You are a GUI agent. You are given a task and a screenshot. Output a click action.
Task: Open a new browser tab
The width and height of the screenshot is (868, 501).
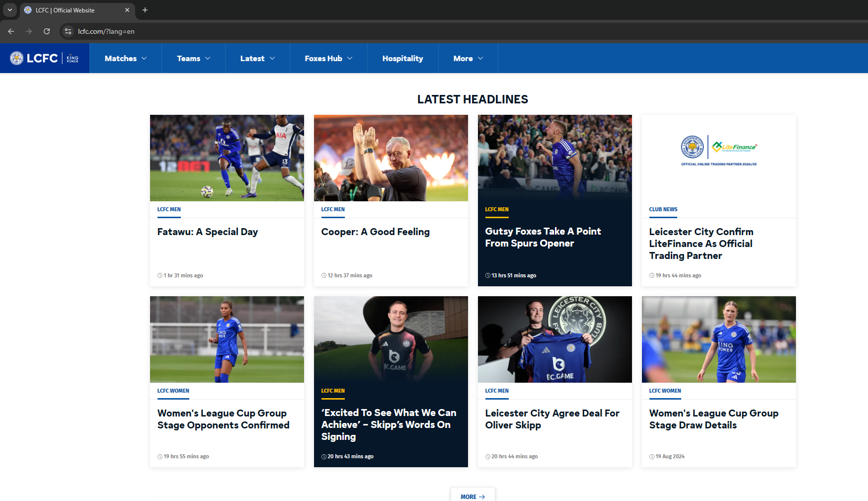(x=145, y=10)
